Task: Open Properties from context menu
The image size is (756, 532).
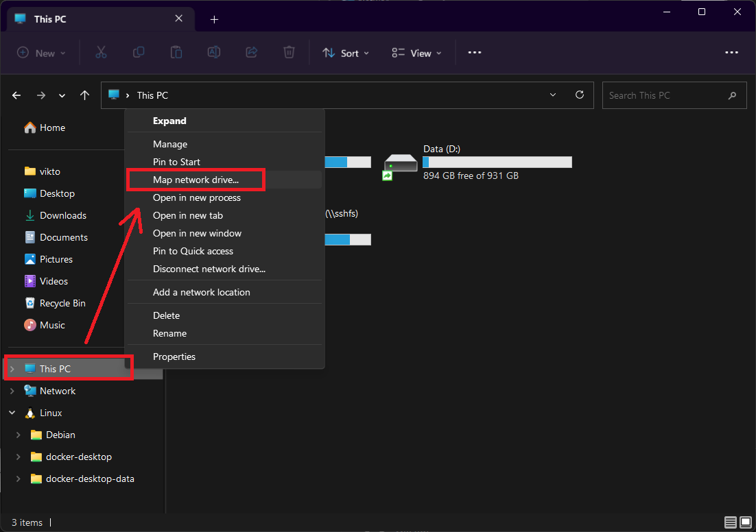Action: point(225,356)
